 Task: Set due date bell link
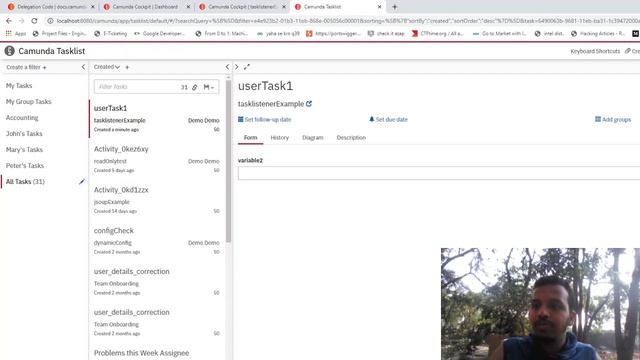(x=388, y=120)
